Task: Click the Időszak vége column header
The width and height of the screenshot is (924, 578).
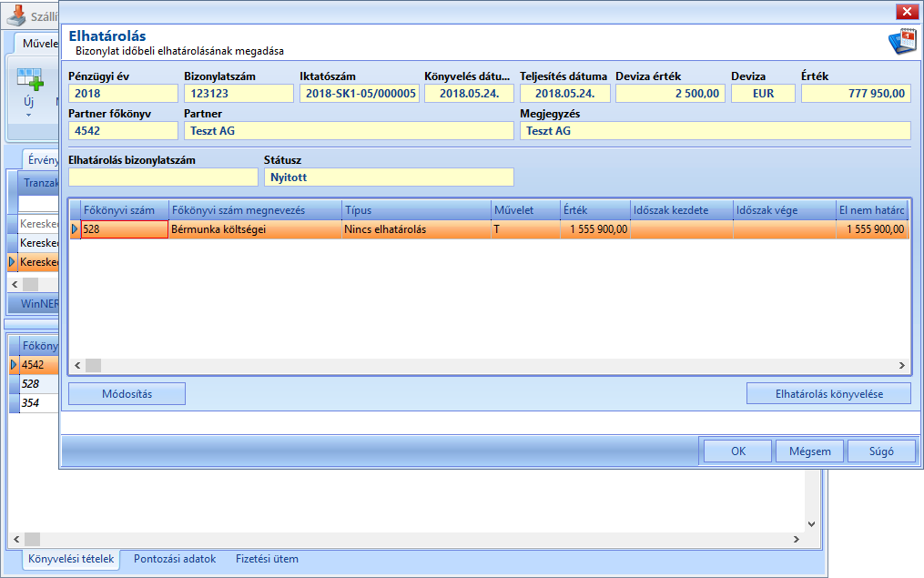Action: (x=785, y=210)
